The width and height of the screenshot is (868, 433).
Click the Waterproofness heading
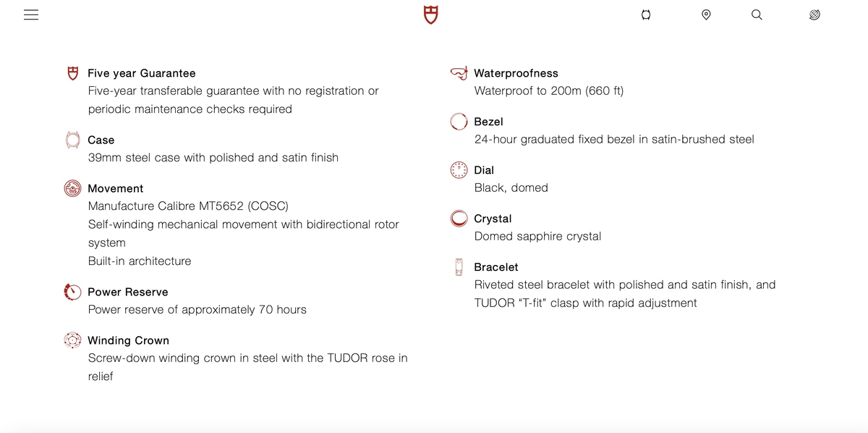(x=516, y=73)
